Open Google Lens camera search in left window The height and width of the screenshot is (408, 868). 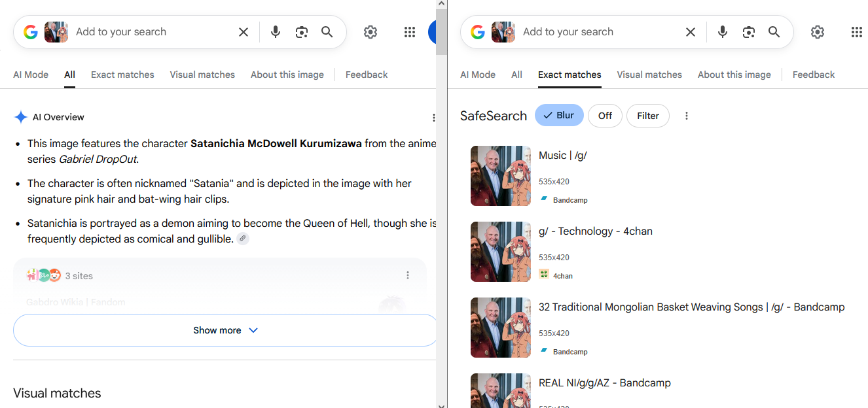pos(302,32)
